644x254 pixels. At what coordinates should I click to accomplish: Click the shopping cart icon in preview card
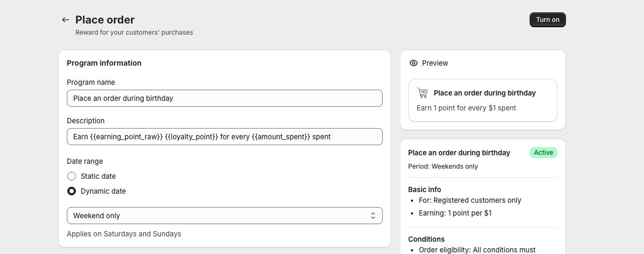[x=423, y=93]
